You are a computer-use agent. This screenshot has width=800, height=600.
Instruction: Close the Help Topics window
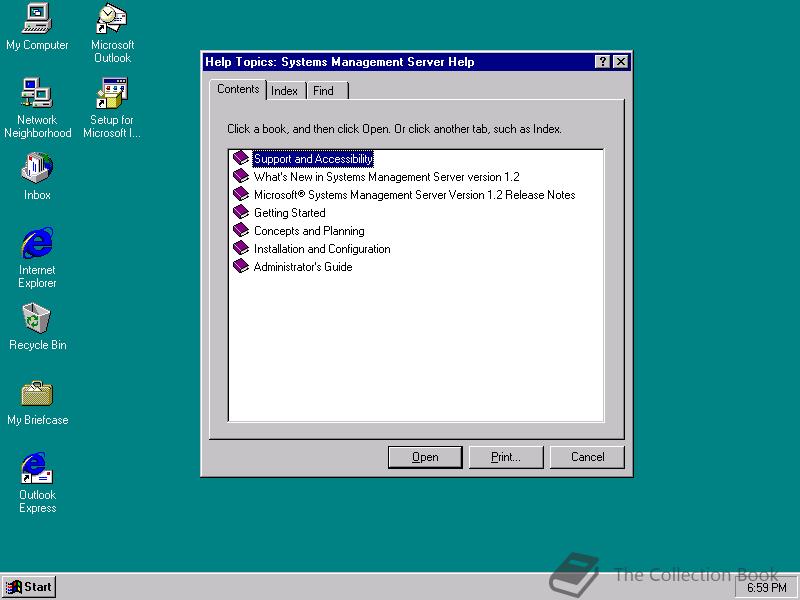pyautogui.click(x=620, y=62)
